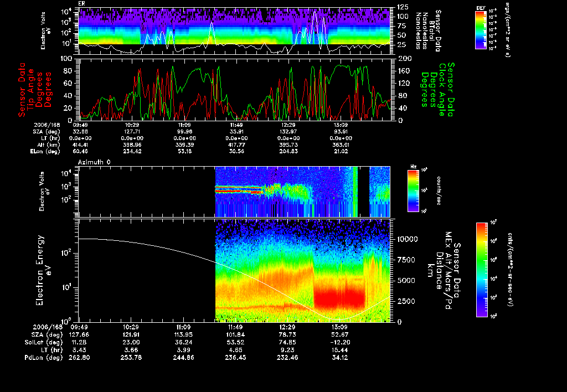Click the 'counts/sec' units label
The height and width of the screenshot is (392, 567).
click(x=439, y=190)
